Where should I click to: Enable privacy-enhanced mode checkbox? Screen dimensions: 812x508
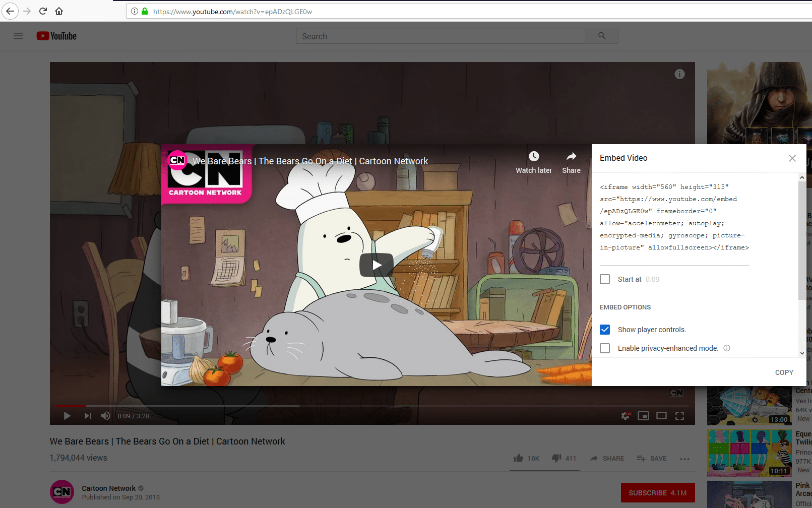tap(605, 348)
